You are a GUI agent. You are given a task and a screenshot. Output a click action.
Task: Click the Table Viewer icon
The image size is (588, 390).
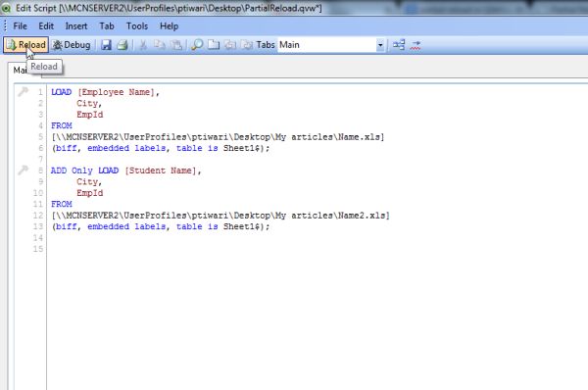click(399, 45)
